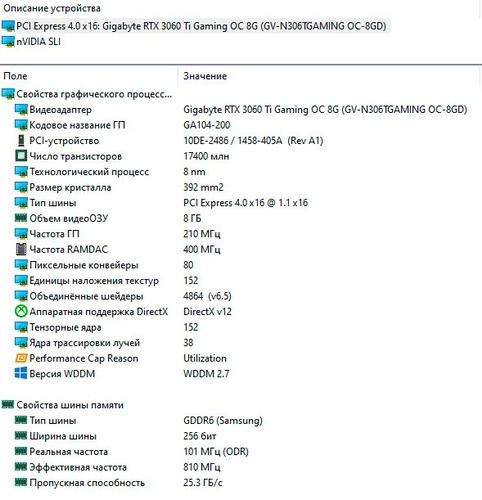Click the Частота ГП row icon
Image resolution: width=482 pixels, height=500 pixels.
(x=21, y=234)
